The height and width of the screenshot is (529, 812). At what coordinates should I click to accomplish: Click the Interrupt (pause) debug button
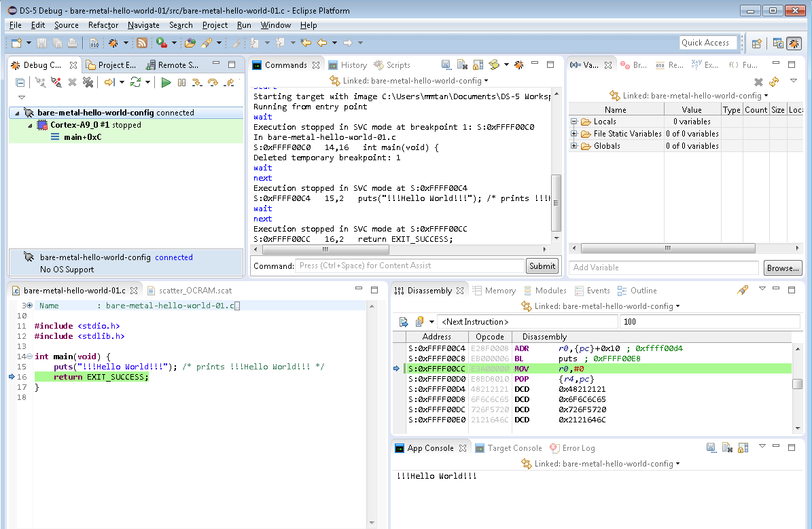[x=181, y=82]
